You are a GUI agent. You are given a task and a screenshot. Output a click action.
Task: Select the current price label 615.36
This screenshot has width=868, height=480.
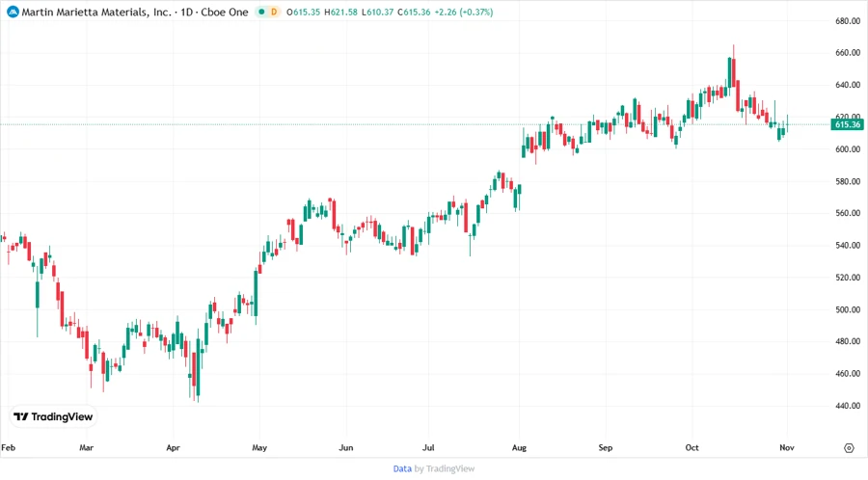point(847,124)
